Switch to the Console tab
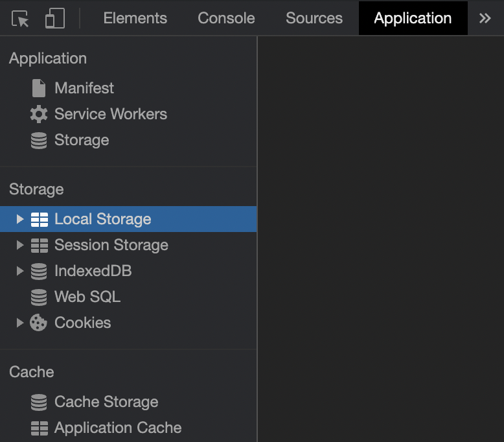Screen dimensions: 504x442 [226, 18]
